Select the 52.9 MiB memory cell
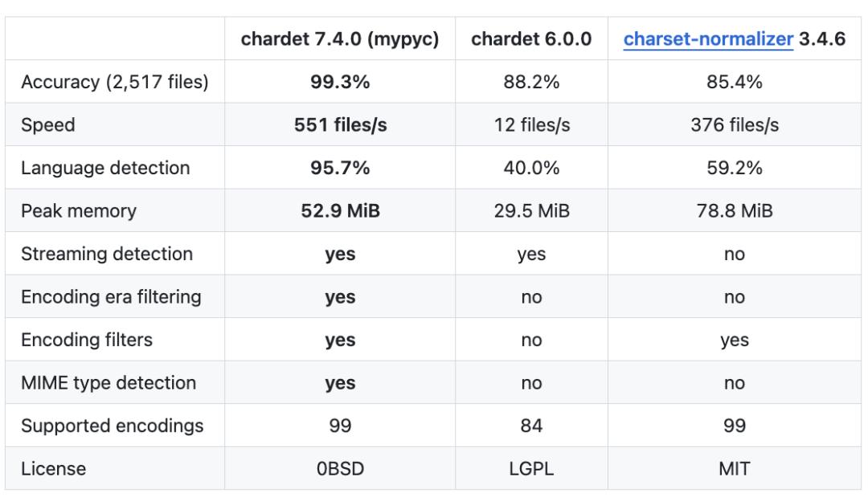The width and height of the screenshot is (868, 497). 340,211
